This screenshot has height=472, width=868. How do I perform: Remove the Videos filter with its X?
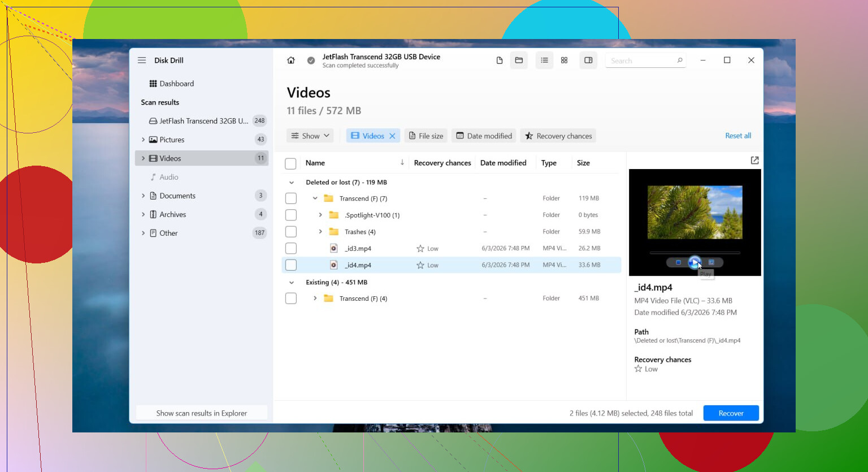coord(392,136)
